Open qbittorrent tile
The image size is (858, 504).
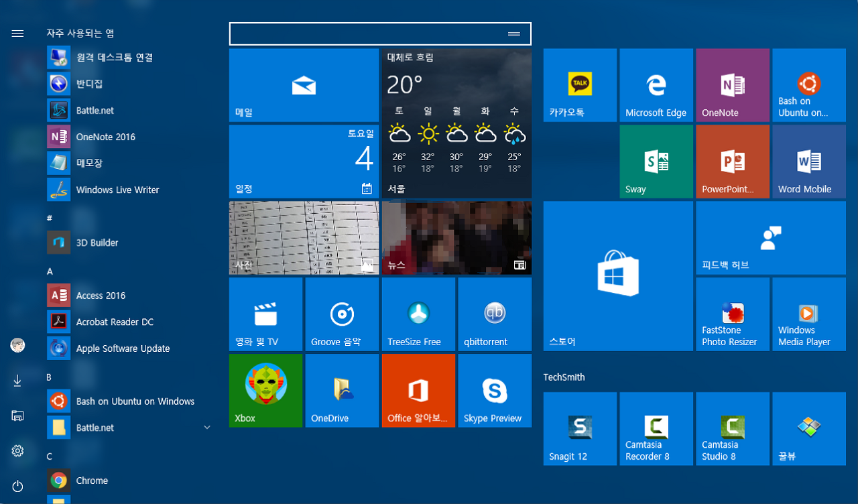(495, 314)
